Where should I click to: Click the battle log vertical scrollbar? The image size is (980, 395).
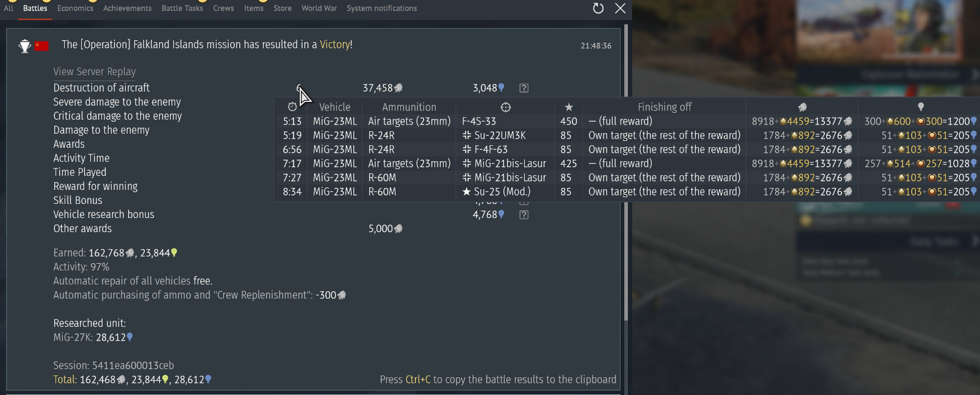(x=626, y=173)
